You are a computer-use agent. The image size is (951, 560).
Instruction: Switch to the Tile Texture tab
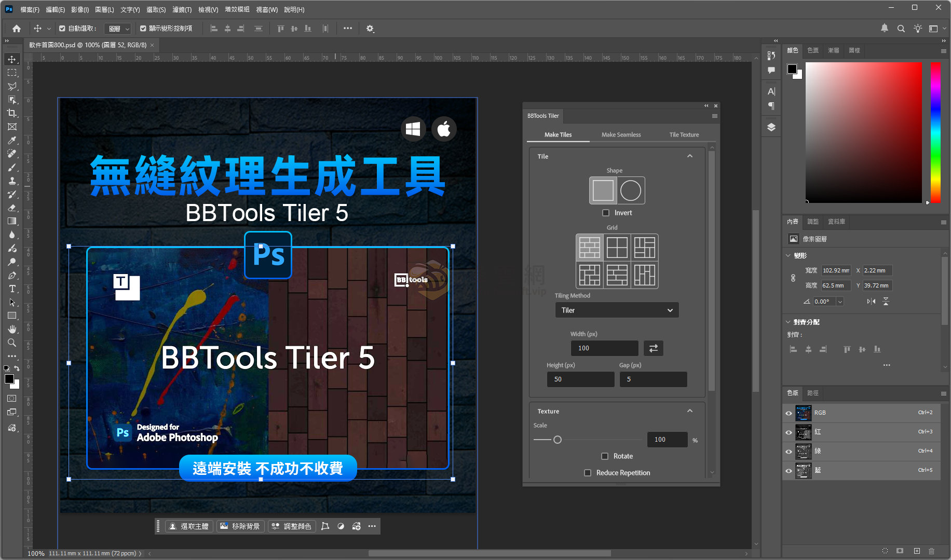coord(684,134)
